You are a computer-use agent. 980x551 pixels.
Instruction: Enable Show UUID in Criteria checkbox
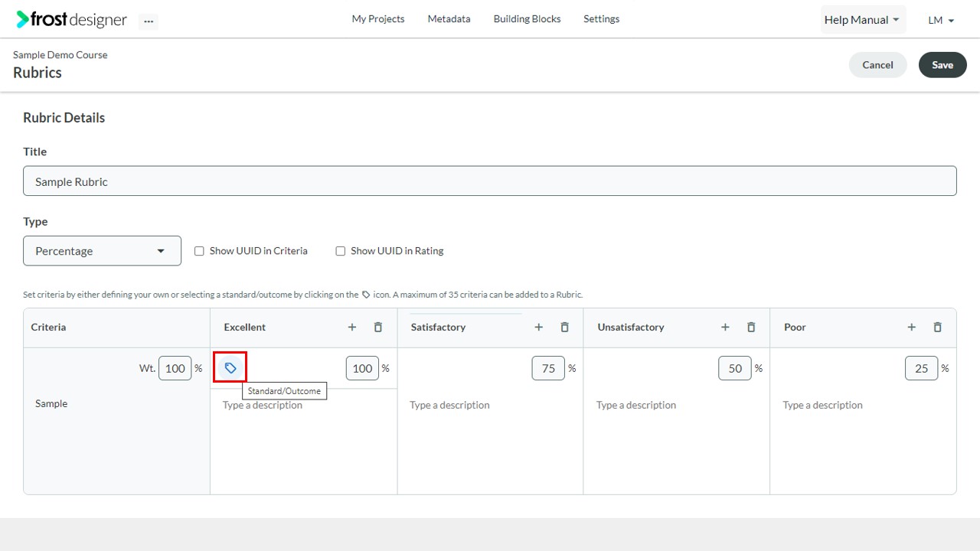pyautogui.click(x=199, y=251)
